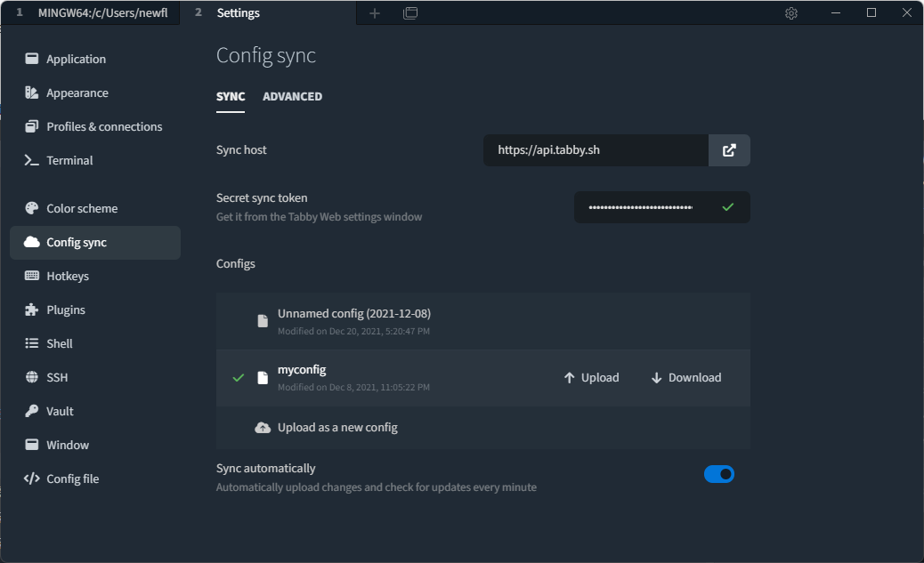
Task: Click the 'Modified on Dec 20, 2021' text
Action: coord(353,332)
